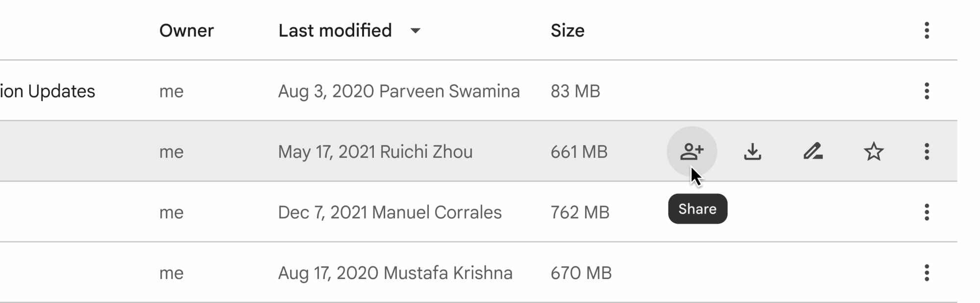Click the Size column header

(567, 30)
